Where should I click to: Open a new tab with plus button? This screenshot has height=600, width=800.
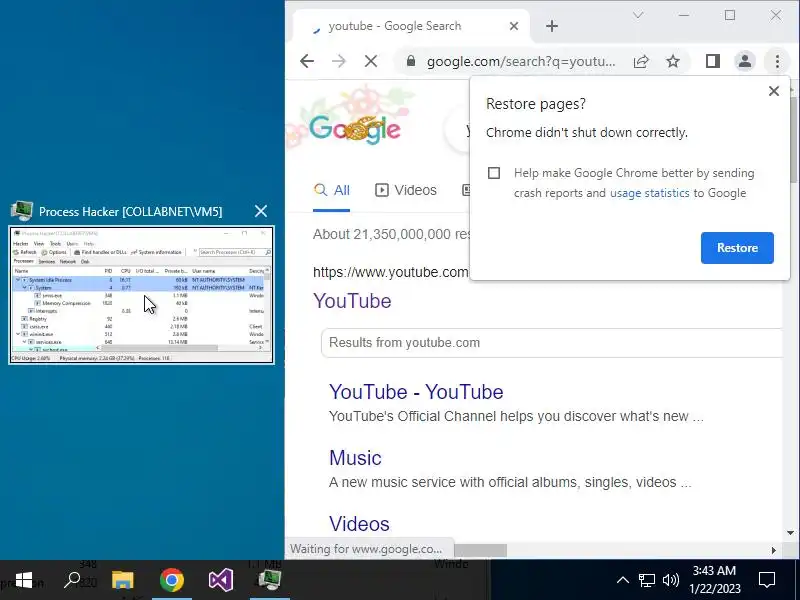(x=552, y=26)
